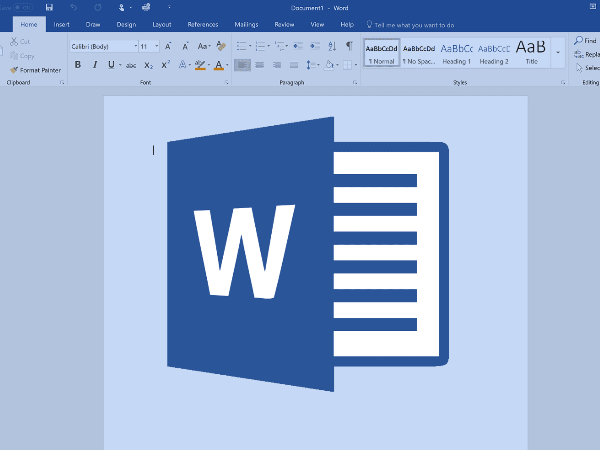Click the Superscript icon
Image resolution: width=600 pixels, height=450 pixels.
(x=165, y=65)
